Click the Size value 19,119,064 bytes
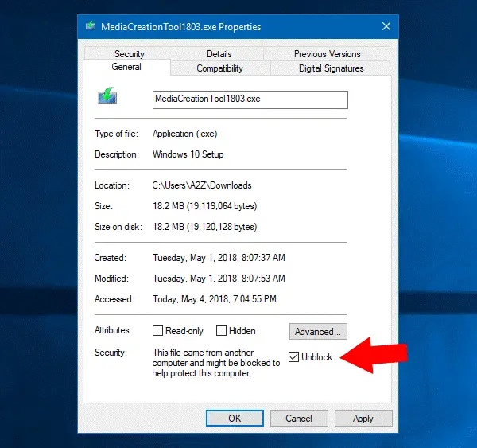This screenshot has width=477, height=448. [x=205, y=206]
